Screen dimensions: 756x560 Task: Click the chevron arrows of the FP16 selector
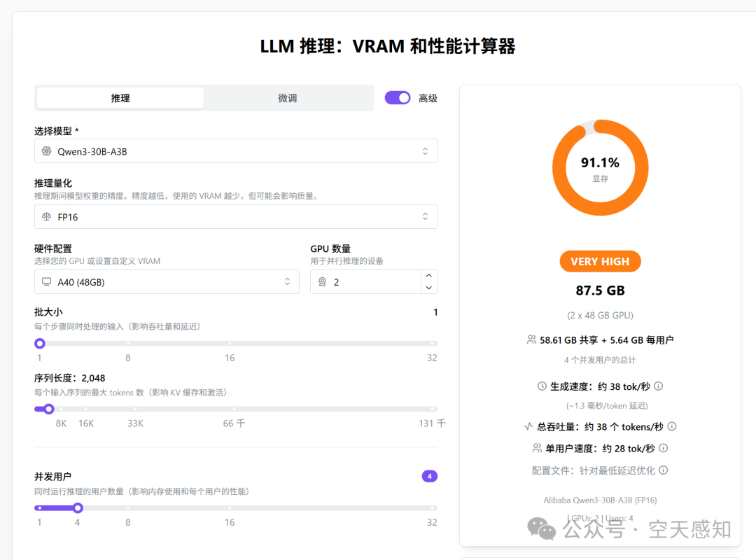[425, 216]
